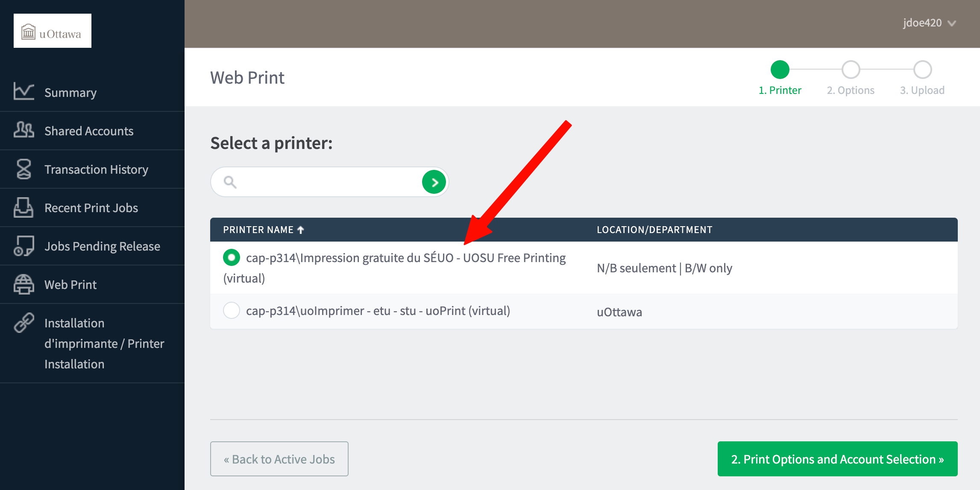This screenshot has width=980, height=490.
Task: Select the uoPrint virtual printer radio button
Action: [x=232, y=310]
